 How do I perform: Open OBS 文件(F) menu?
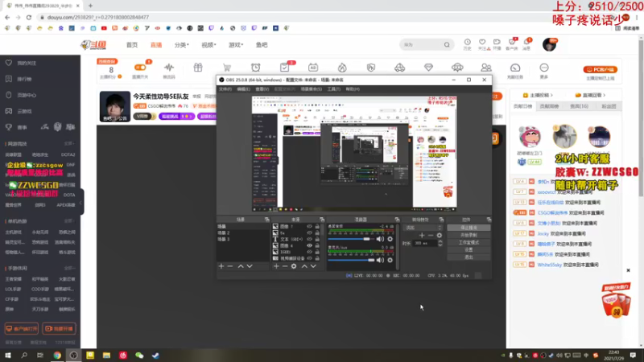point(225,89)
